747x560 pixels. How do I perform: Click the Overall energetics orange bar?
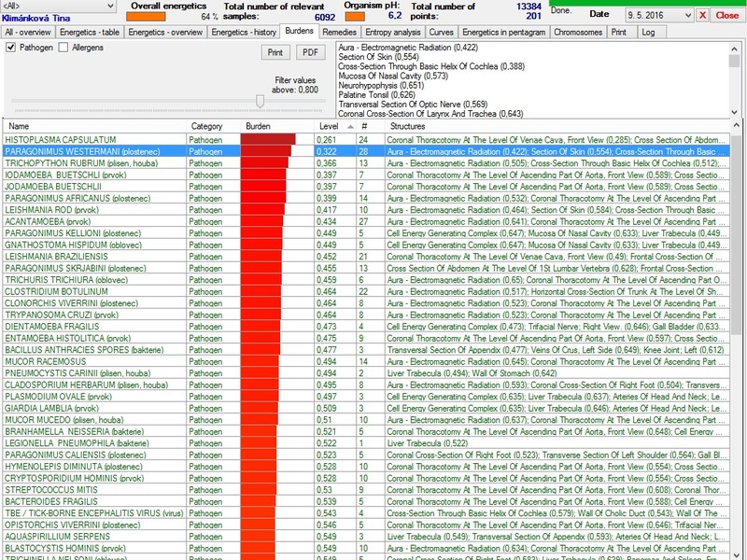[x=146, y=16]
